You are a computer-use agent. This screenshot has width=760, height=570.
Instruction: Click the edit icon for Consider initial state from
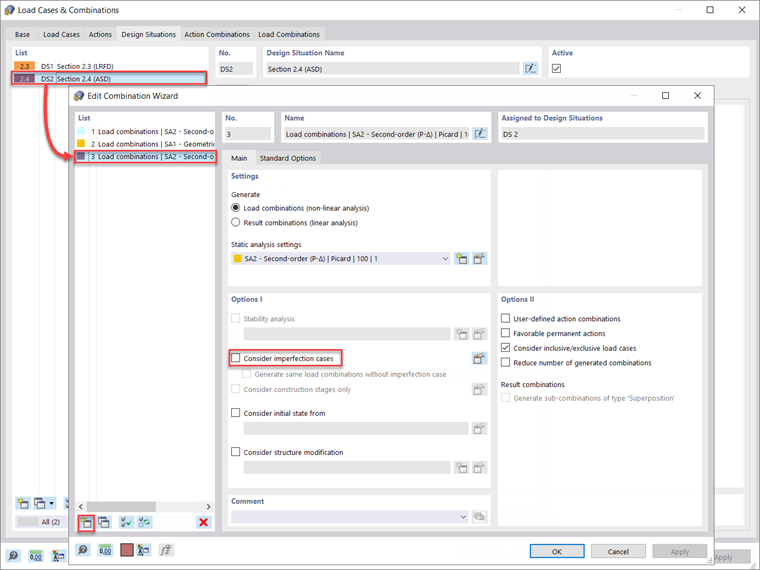coord(479,428)
